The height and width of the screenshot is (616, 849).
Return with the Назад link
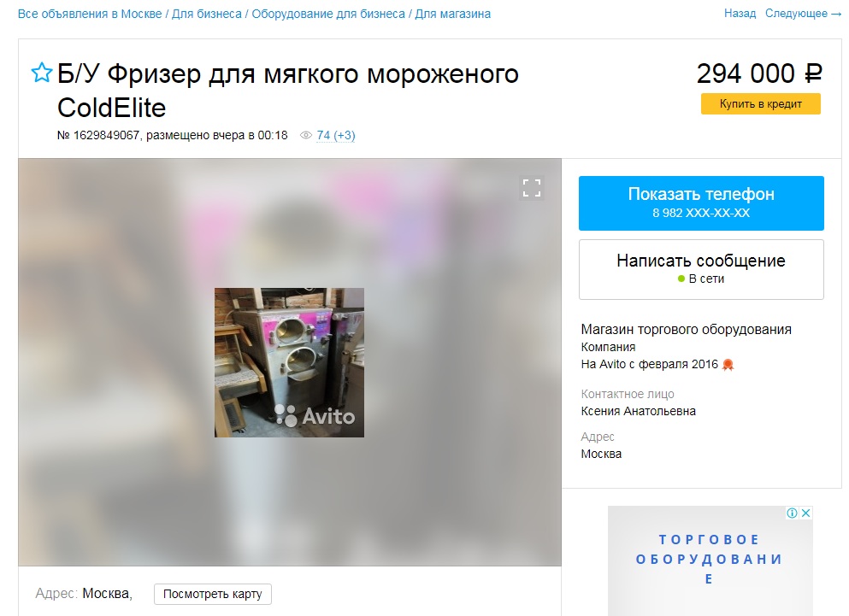click(x=740, y=14)
